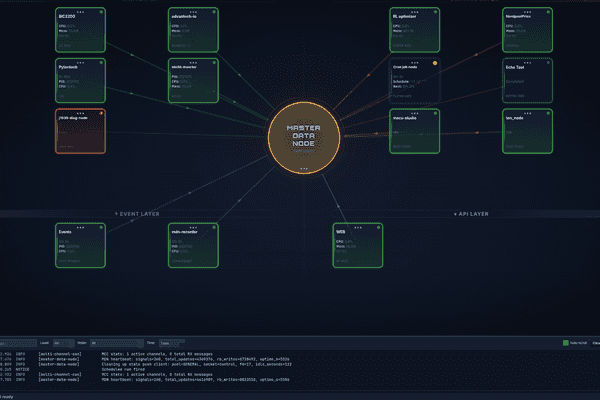Click the first 'MCC stats' log line
600x400 pixels.
tap(157, 354)
